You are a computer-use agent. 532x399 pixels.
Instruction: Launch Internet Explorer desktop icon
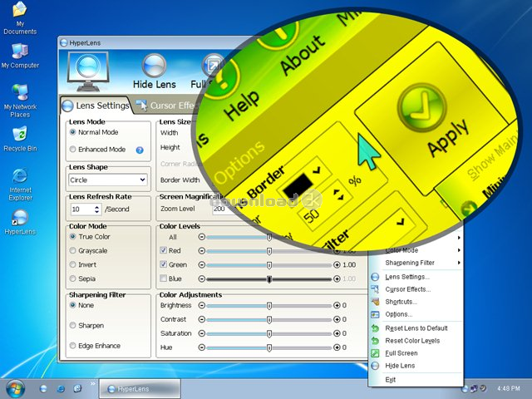pos(20,185)
